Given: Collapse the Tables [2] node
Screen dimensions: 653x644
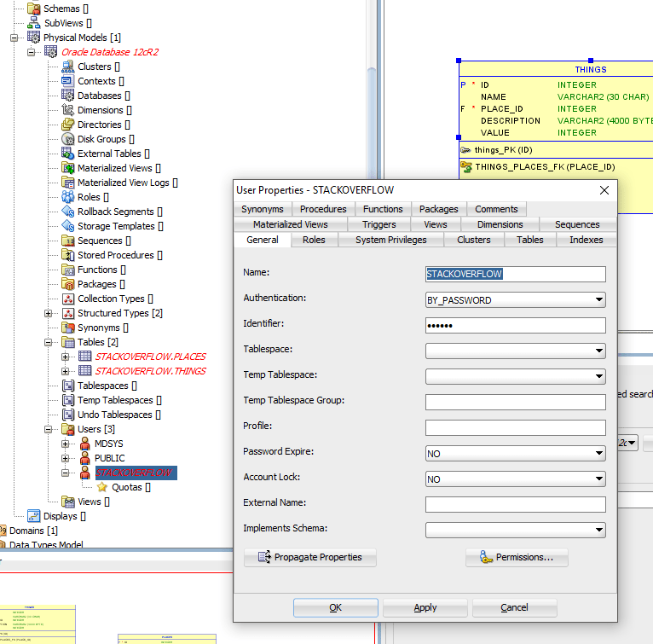Looking at the screenshot, I should coord(49,343).
